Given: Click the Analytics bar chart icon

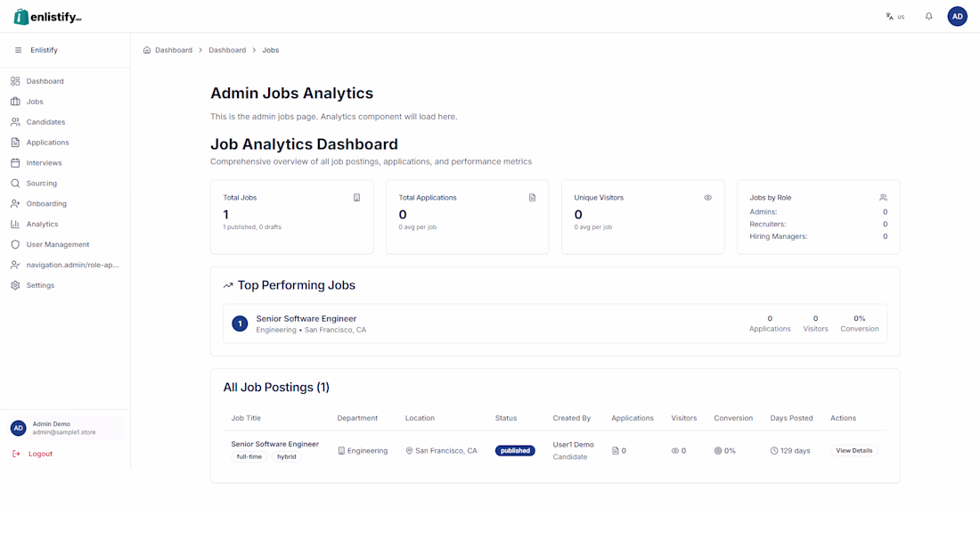Looking at the screenshot, I should tap(15, 224).
